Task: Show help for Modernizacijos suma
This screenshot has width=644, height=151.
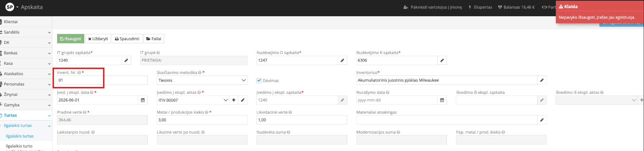Action: point(398,132)
